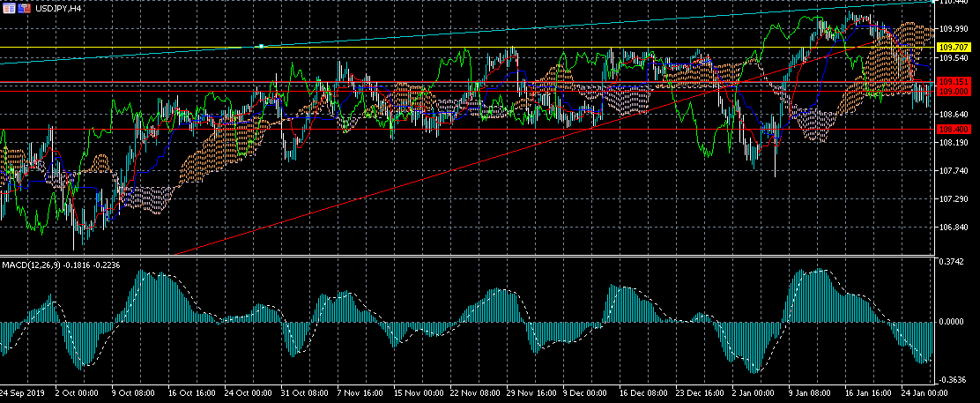Click the 24 Sep 2019 date label
980x403 pixels.
tap(21, 395)
